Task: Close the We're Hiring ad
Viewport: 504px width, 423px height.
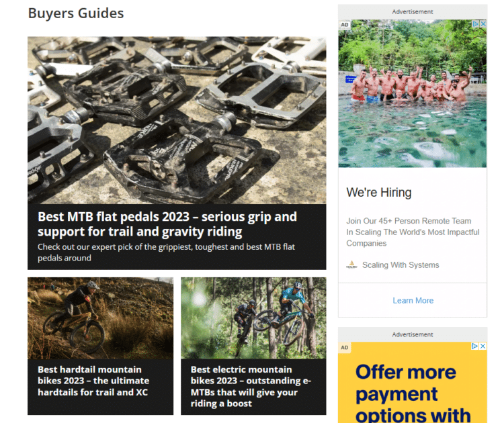Action: (483, 24)
